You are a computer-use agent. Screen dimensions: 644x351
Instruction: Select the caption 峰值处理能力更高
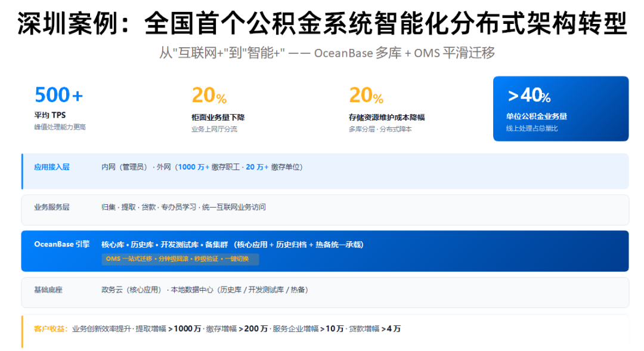(x=60, y=127)
